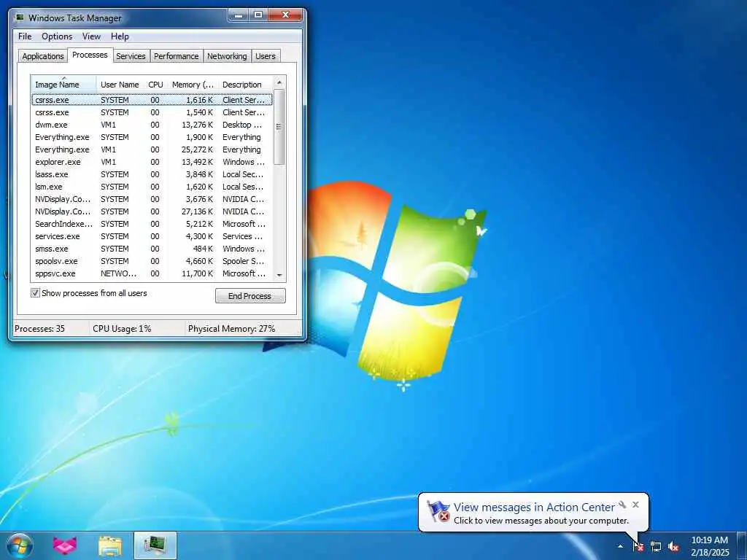This screenshot has width=747, height=560.
Task: Open the Options menu
Action: pos(57,36)
